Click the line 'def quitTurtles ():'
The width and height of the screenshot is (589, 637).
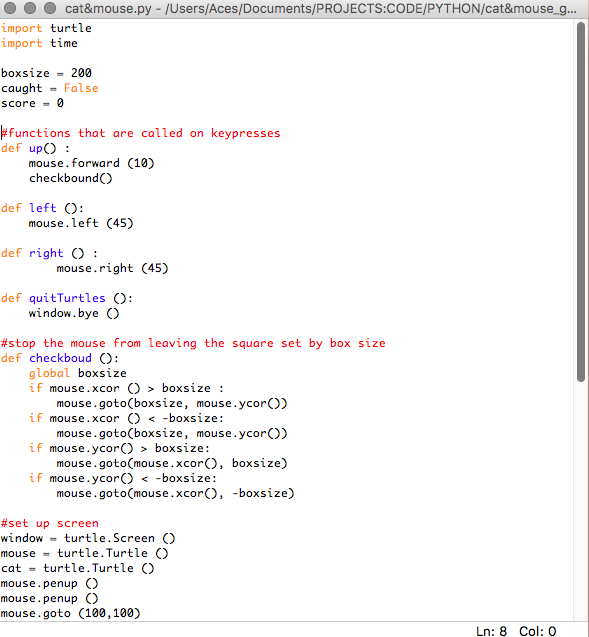pos(67,298)
